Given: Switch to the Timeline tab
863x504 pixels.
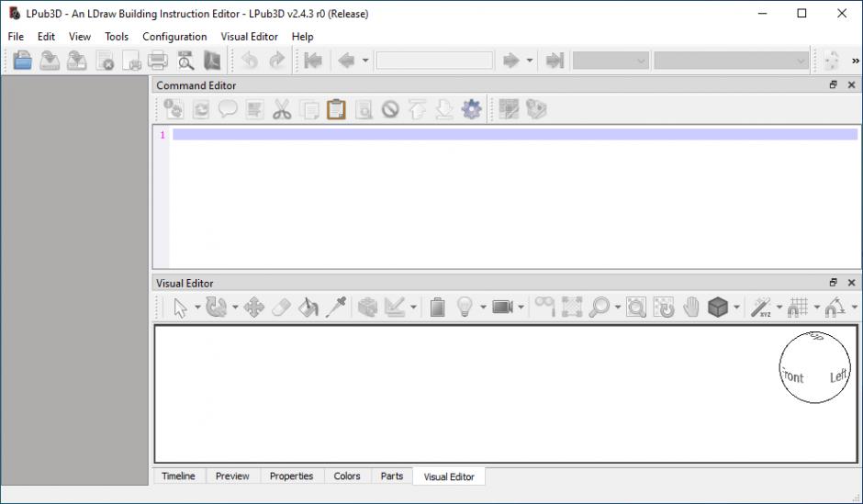Looking at the screenshot, I should click(178, 476).
